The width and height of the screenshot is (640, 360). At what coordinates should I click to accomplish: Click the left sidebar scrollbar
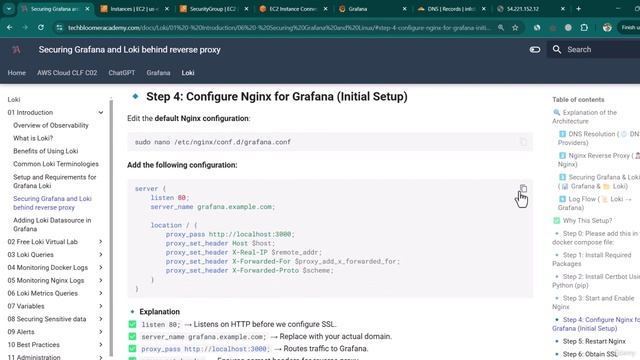coord(111,227)
